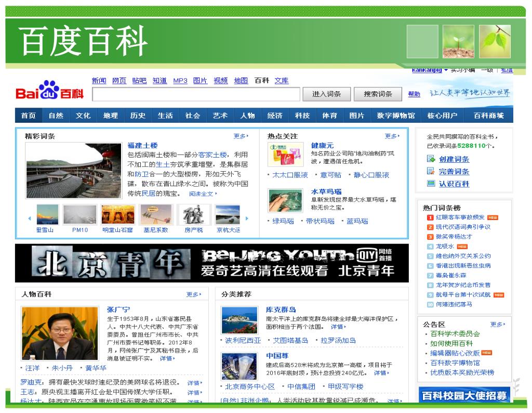The height and width of the screenshot is (413, 532).
Task: Click the 认识百科 icon
Action: click(431, 184)
